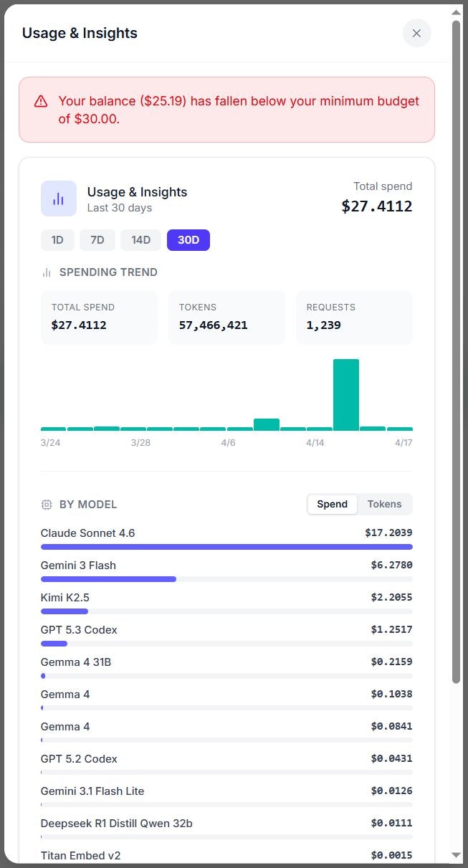Click the $0.2159 spend value

[391, 662]
